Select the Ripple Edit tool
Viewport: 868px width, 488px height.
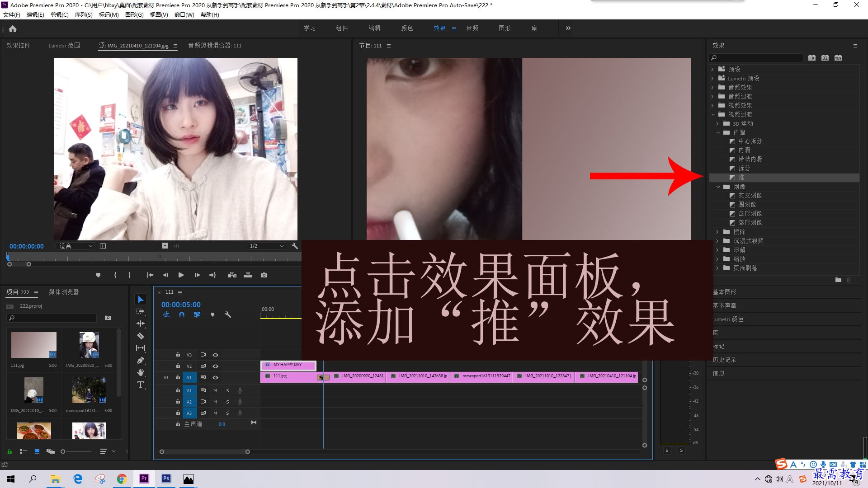(x=141, y=324)
